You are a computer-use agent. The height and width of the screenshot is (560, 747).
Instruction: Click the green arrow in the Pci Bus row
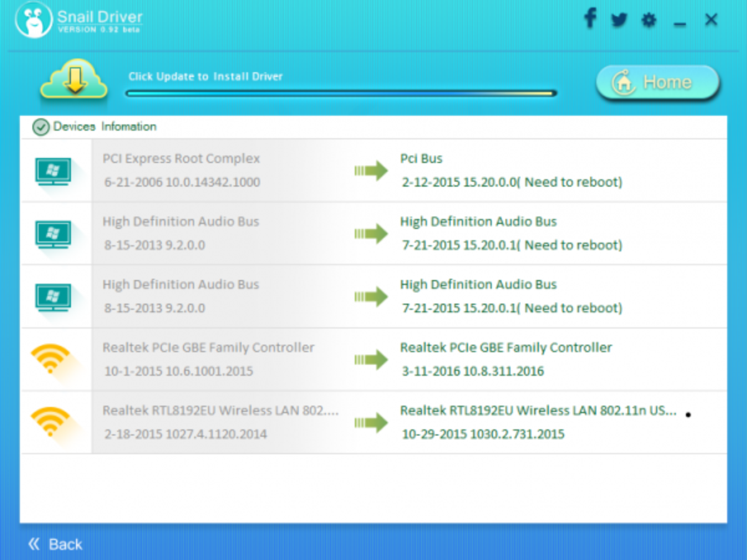pos(371,171)
